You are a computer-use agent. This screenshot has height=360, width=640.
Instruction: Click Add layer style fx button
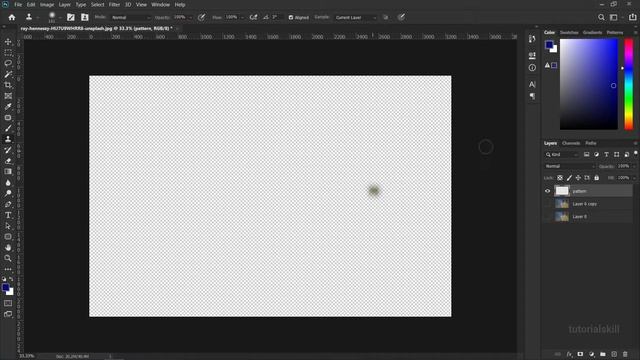569,354
